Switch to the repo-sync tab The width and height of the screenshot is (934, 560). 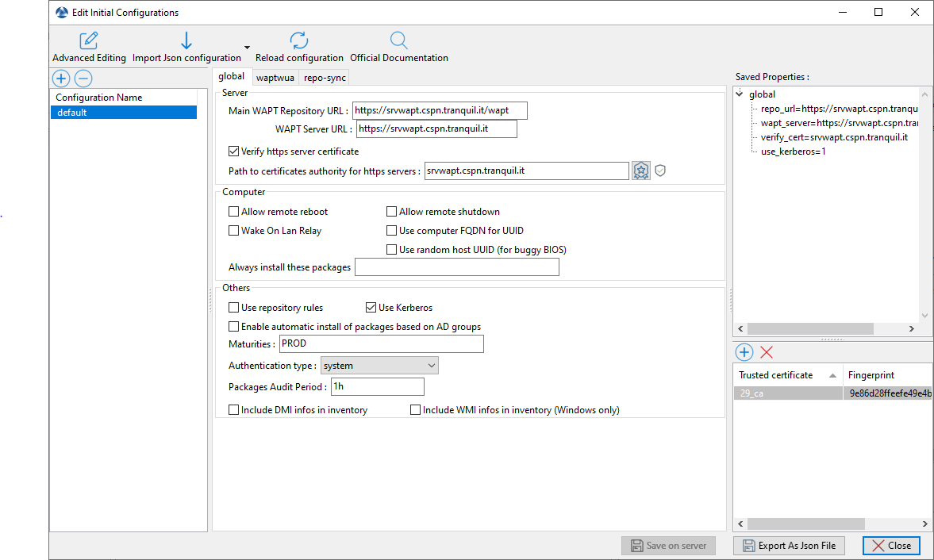point(325,78)
